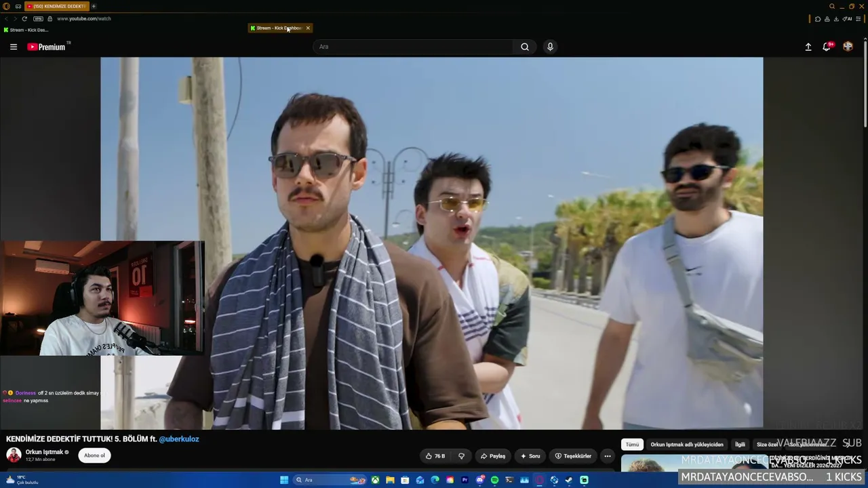Open Adobe Premiere Pro from the taskbar
The height and width of the screenshot is (488, 868).
click(x=465, y=480)
